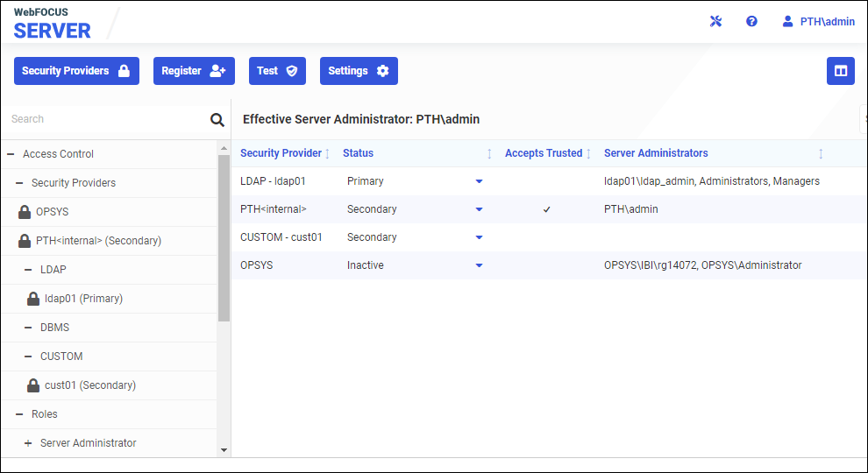Open the tools wrench icon in header
Image resolution: width=868 pixels, height=473 pixels.
coord(715,22)
